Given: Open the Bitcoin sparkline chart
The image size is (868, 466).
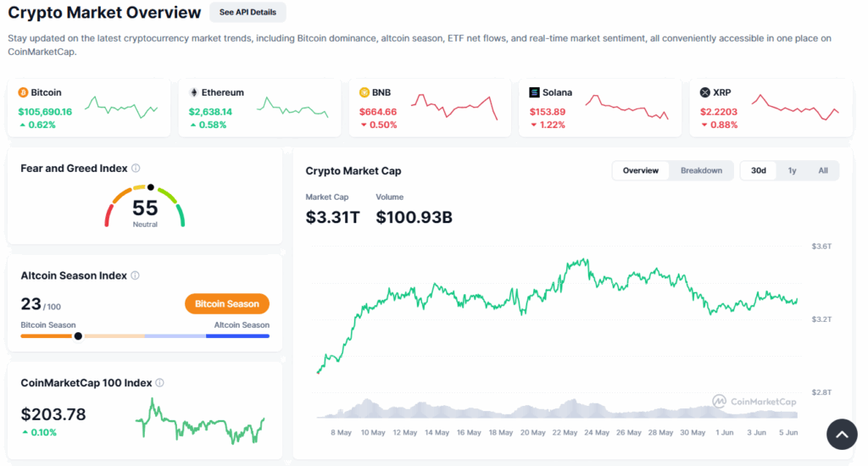Looking at the screenshot, I should click(121, 108).
